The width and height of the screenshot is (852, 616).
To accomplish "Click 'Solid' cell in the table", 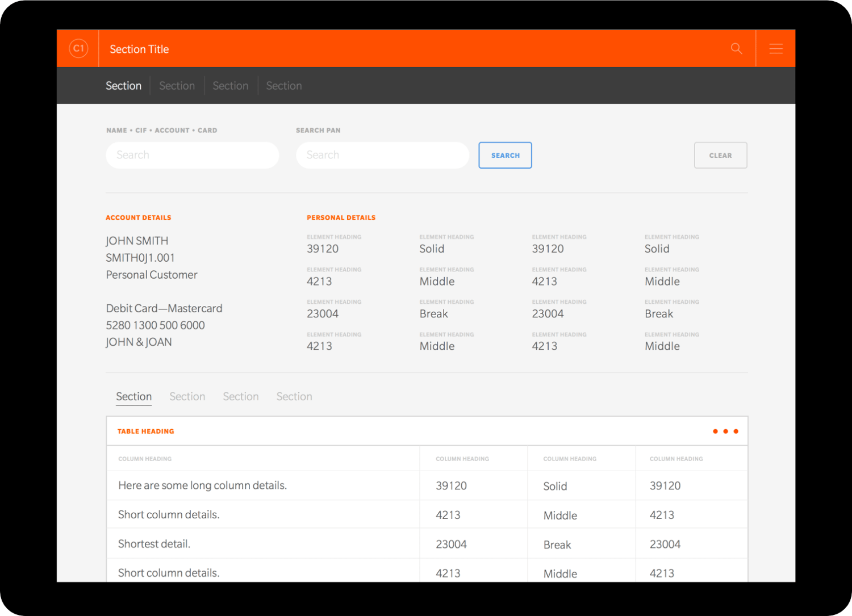I will click(x=555, y=487).
